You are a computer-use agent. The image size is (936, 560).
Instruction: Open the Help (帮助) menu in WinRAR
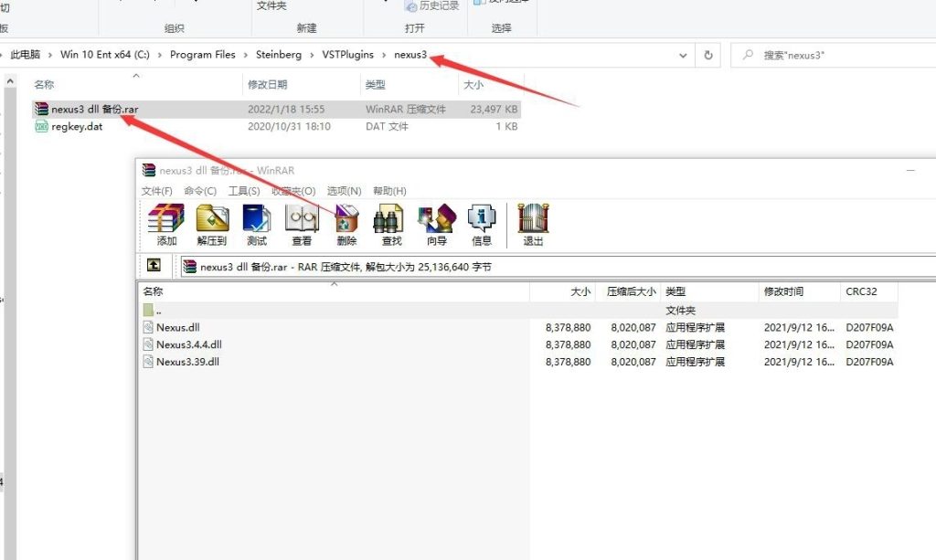click(389, 191)
